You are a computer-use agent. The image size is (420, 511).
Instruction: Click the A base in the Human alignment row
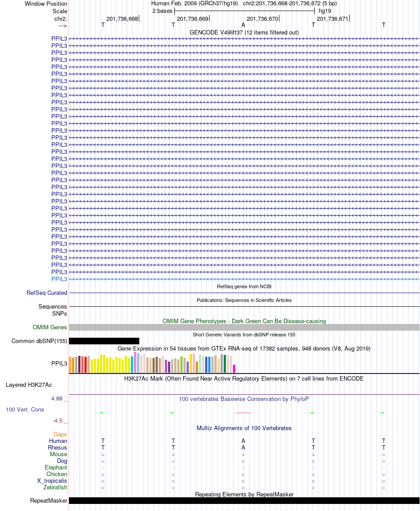243,441
